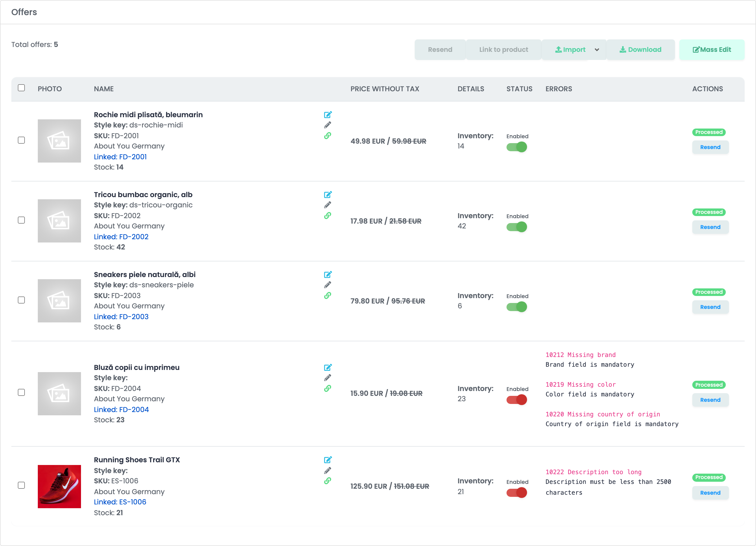Select checkbox for Rochie midi plisată row
756x546 pixels.
(21, 140)
